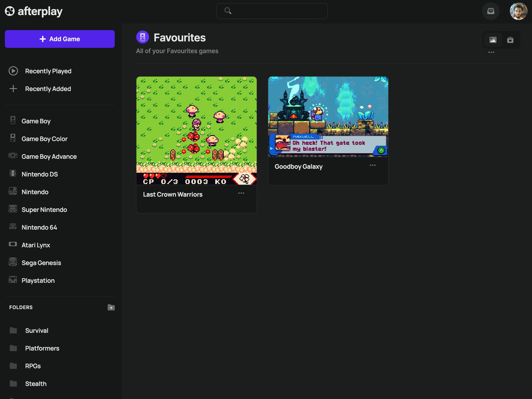Click the Survival folder icon
The image size is (532, 399).
(x=13, y=330)
